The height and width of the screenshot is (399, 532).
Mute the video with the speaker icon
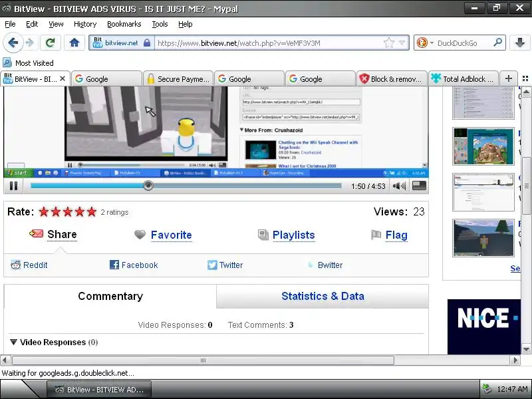(399, 186)
